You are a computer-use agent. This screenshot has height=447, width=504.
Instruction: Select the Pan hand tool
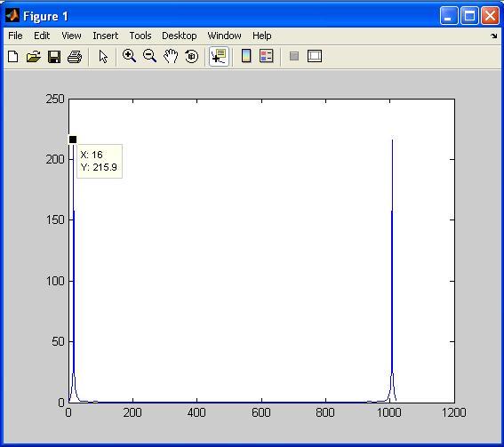point(171,56)
